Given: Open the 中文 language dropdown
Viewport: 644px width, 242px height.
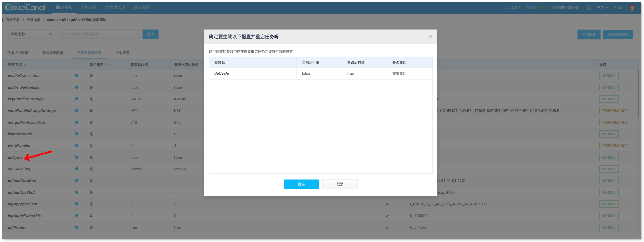Looking at the screenshot, I should (602, 7).
